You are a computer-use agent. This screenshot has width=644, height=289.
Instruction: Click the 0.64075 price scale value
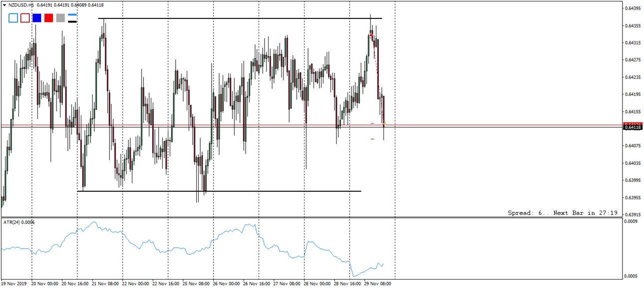632,146
